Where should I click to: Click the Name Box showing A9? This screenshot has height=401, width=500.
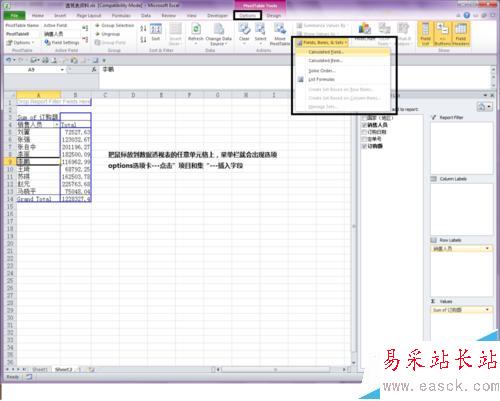(31, 70)
